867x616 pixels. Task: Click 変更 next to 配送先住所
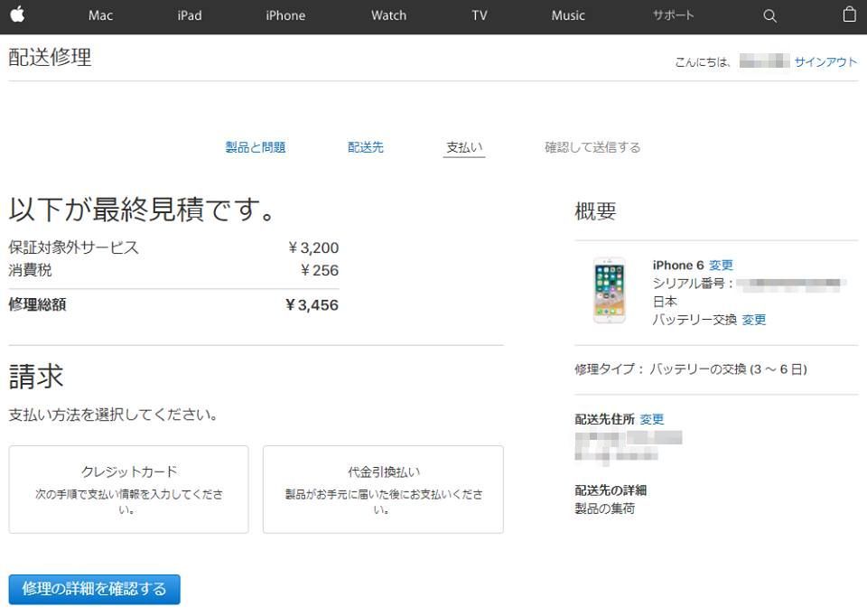[651, 419]
